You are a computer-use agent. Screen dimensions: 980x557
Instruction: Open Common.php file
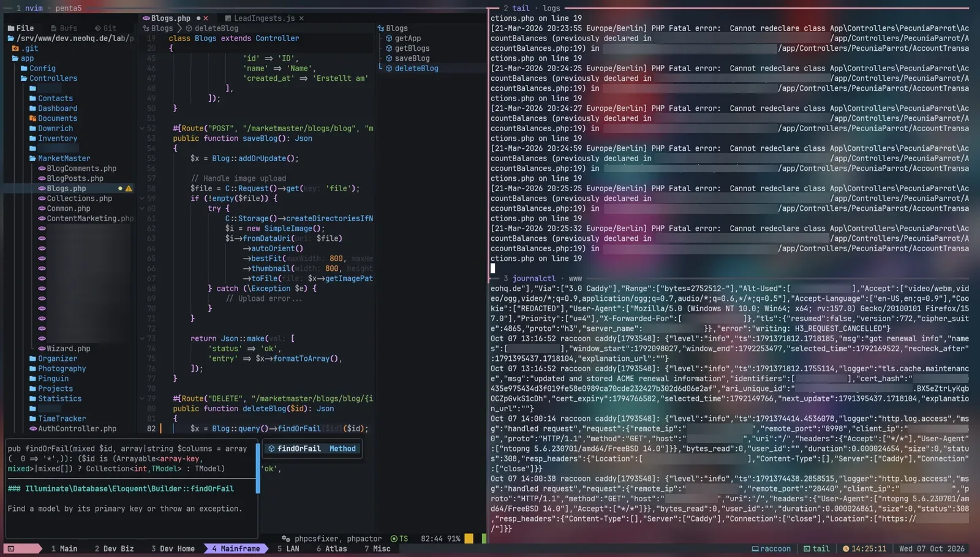tap(64, 208)
